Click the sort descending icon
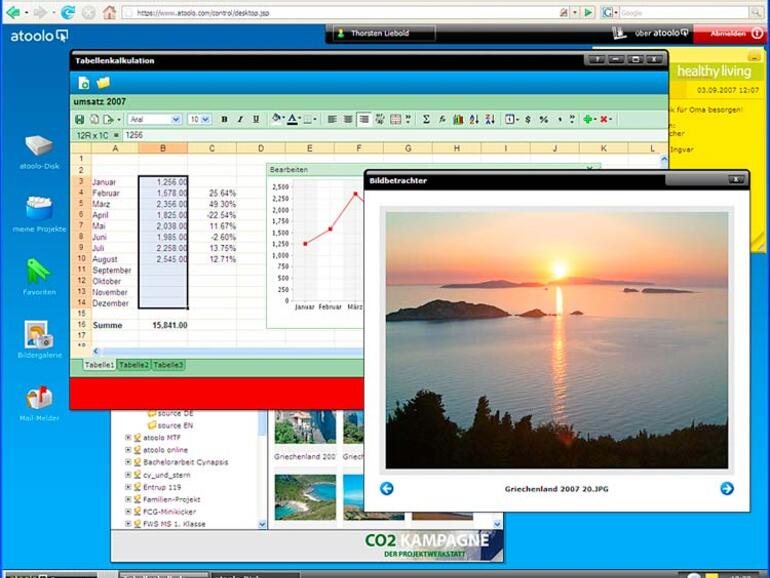This screenshot has width=770, height=578. coord(490,119)
